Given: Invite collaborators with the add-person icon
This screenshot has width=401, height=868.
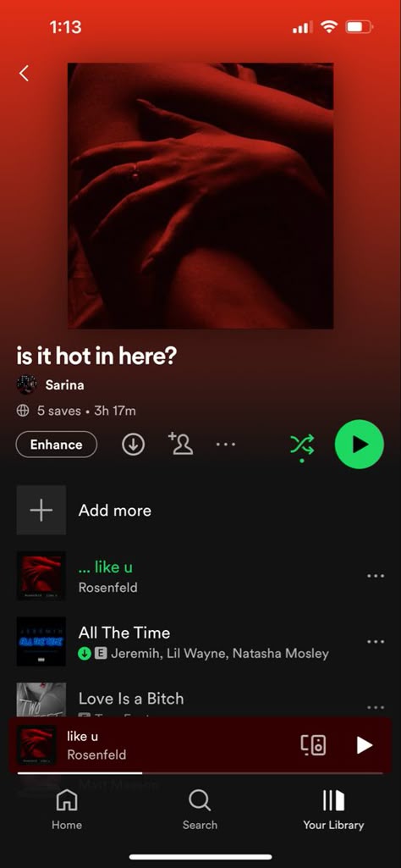Looking at the screenshot, I should pyautogui.click(x=180, y=444).
